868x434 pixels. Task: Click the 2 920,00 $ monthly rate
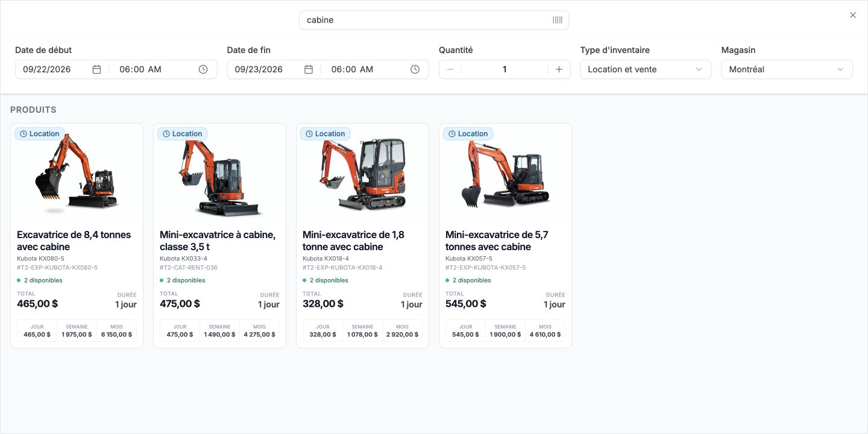[402, 335]
